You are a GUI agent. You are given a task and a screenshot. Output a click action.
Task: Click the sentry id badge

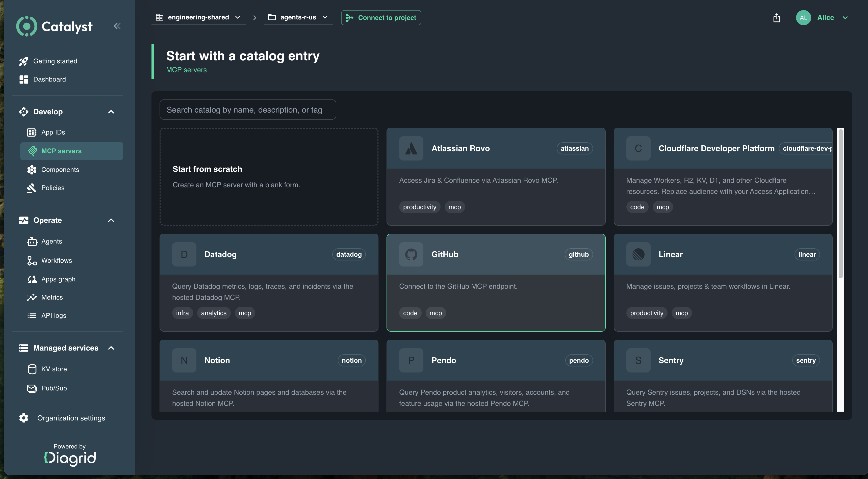[x=806, y=360]
